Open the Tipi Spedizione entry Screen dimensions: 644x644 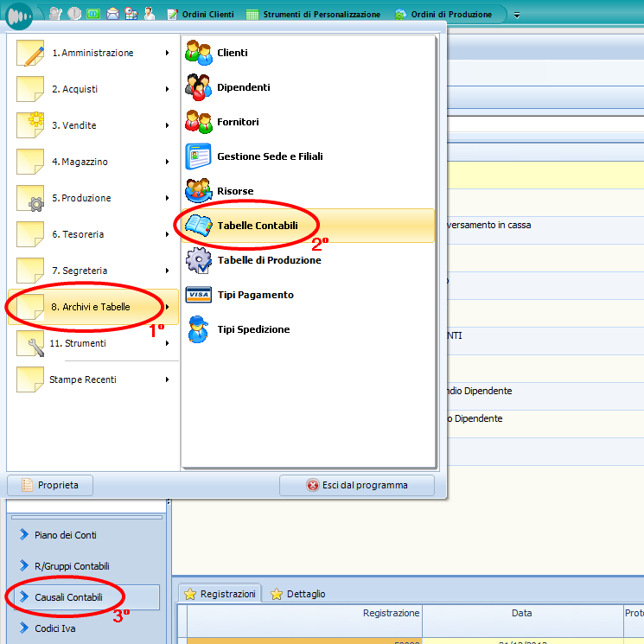(253, 329)
